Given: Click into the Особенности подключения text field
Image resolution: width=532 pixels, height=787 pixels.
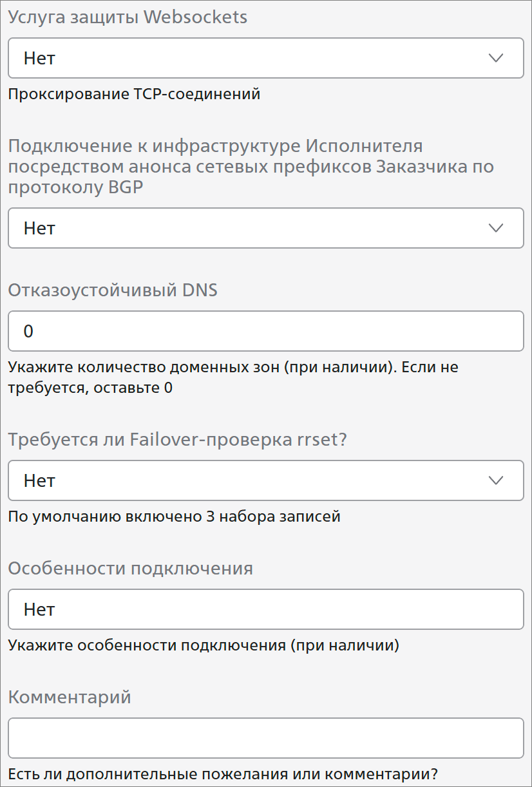Looking at the screenshot, I should (265, 609).
